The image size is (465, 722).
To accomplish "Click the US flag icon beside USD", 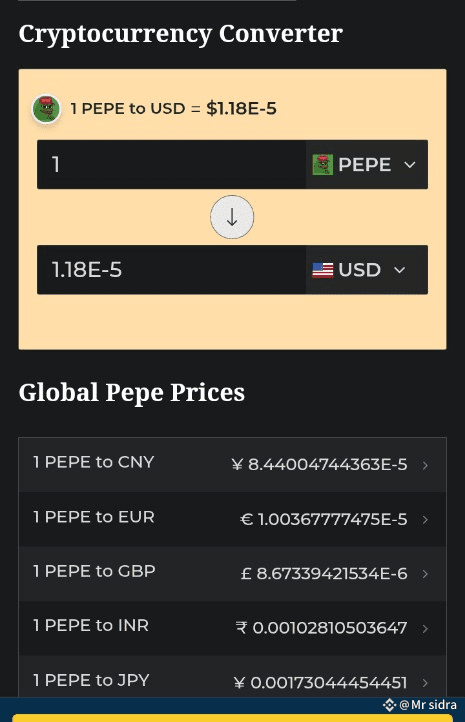I will coord(322,270).
